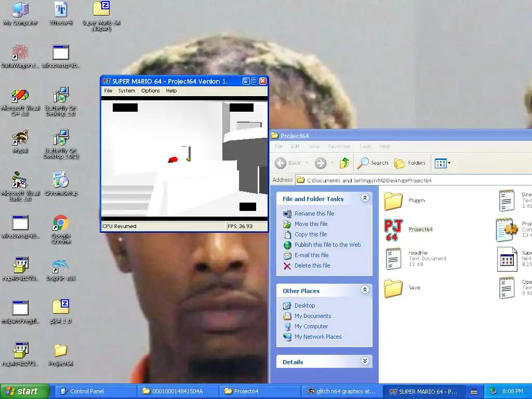Click the language bar keyboard tray icon

point(474,392)
